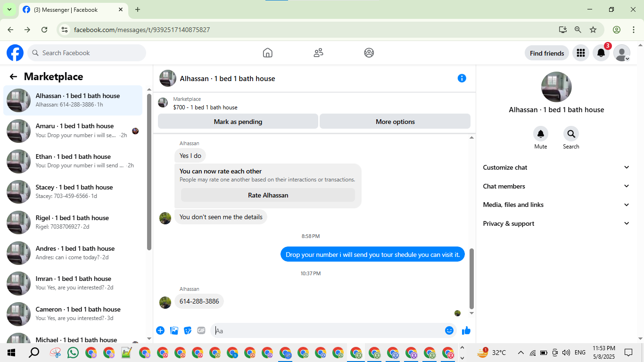Open the Chrome three-dot menu
Image resolution: width=644 pixels, height=362 pixels.
coord(634,30)
